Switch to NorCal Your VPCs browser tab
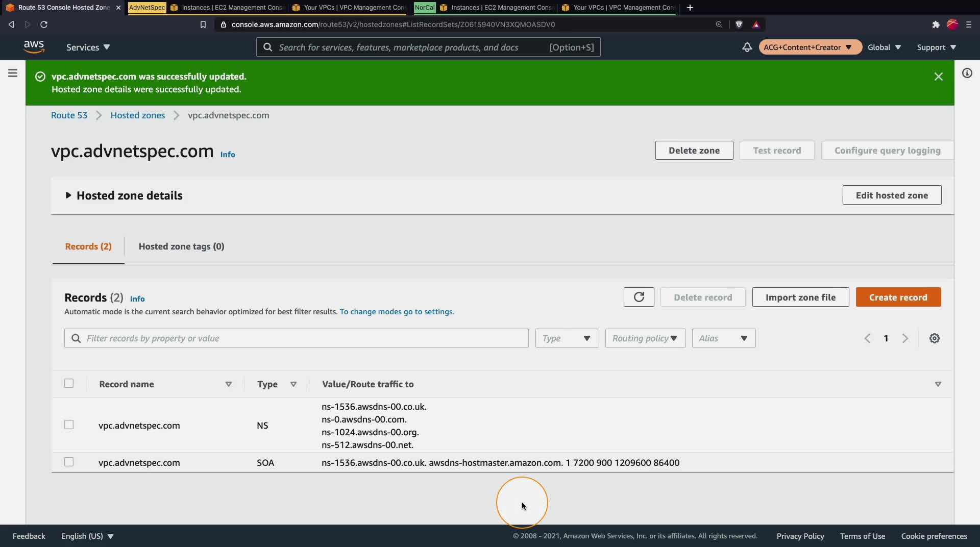 (x=619, y=8)
